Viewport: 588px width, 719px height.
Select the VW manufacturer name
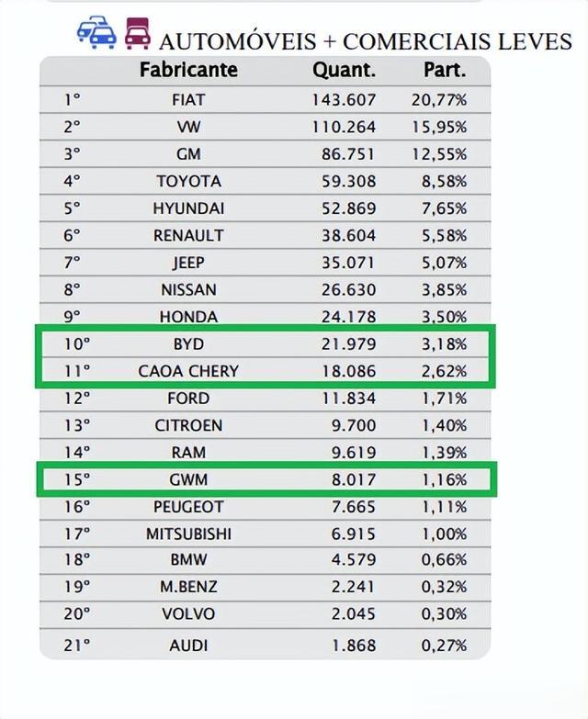[x=188, y=127]
